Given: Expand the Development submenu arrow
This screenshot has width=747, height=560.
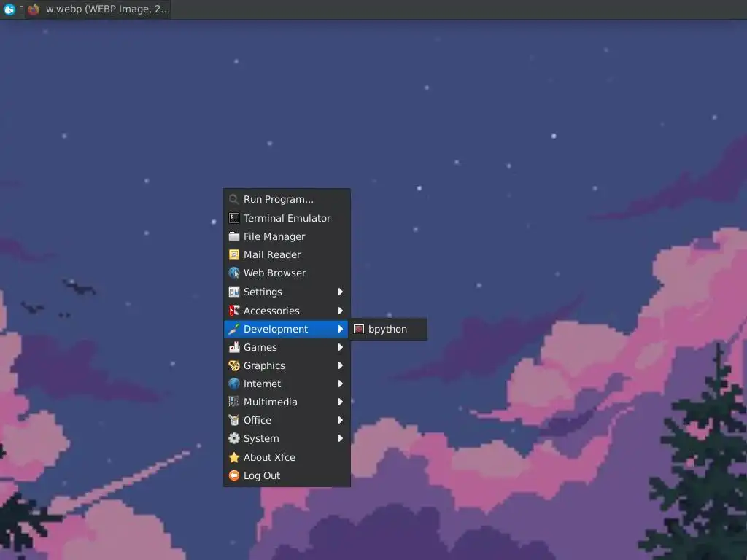Looking at the screenshot, I should [340, 329].
